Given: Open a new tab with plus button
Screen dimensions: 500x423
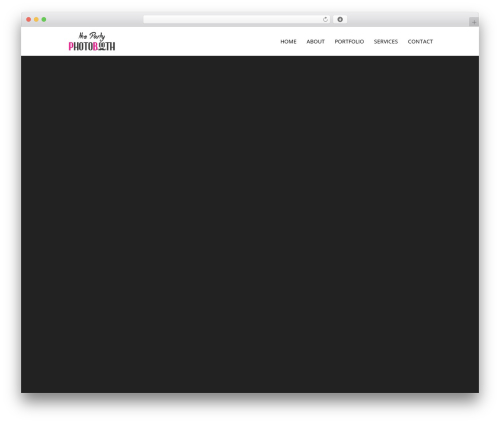Looking at the screenshot, I should tap(474, 22).
